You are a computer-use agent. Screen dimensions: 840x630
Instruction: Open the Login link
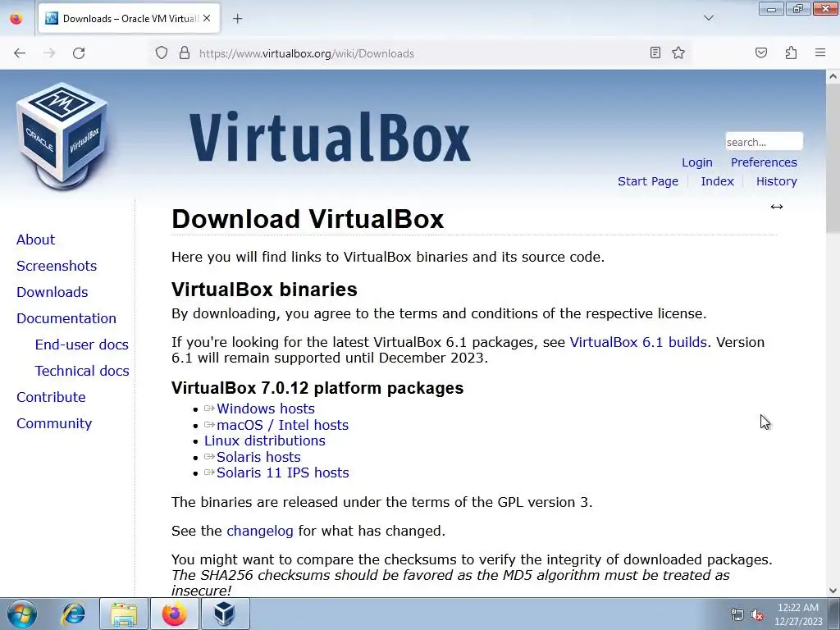click(x=697, y=162)
